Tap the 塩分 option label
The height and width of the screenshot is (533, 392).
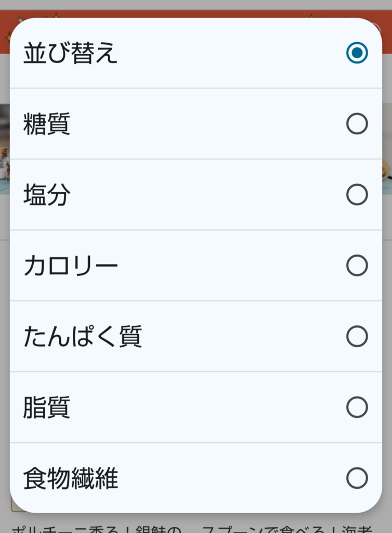(47, 195)
